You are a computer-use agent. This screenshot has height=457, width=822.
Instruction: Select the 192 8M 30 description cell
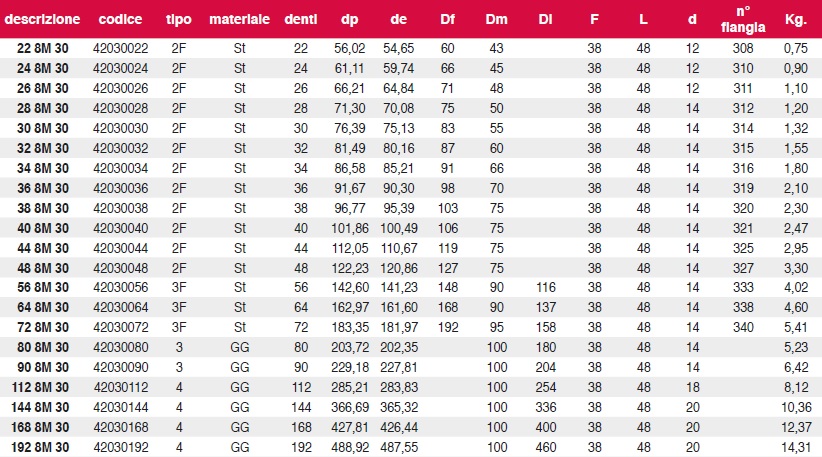40,448
